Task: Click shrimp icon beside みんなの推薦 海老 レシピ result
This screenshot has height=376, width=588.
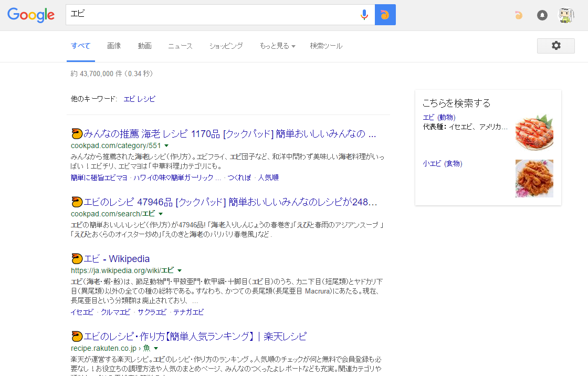Action: pos(77,133)
